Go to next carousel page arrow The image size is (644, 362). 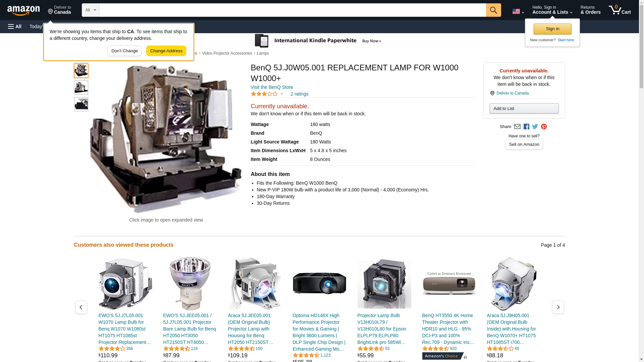tap(558, 307)
